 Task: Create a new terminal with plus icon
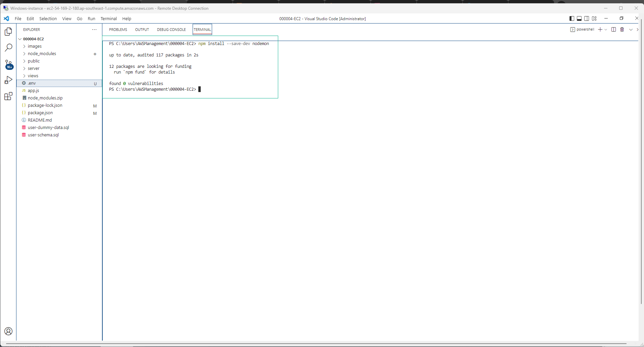pyautogui.click(x=600, y=30)
